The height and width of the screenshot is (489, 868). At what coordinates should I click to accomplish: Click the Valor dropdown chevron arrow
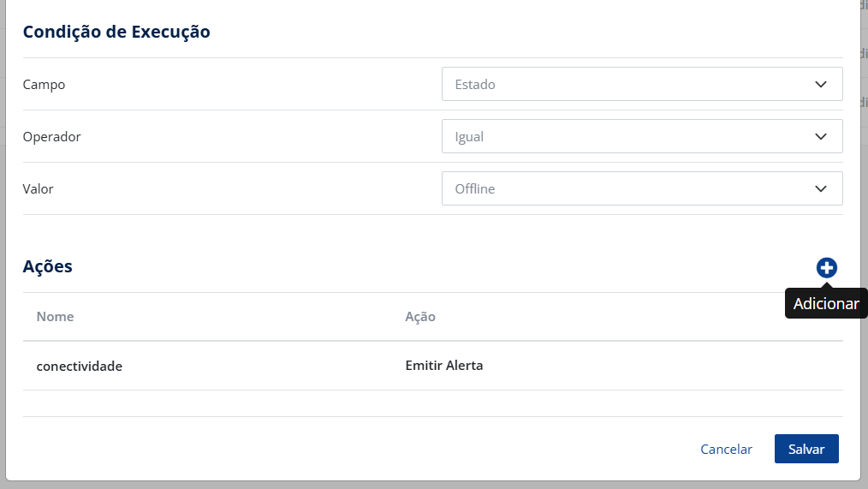tap(821, 188)
